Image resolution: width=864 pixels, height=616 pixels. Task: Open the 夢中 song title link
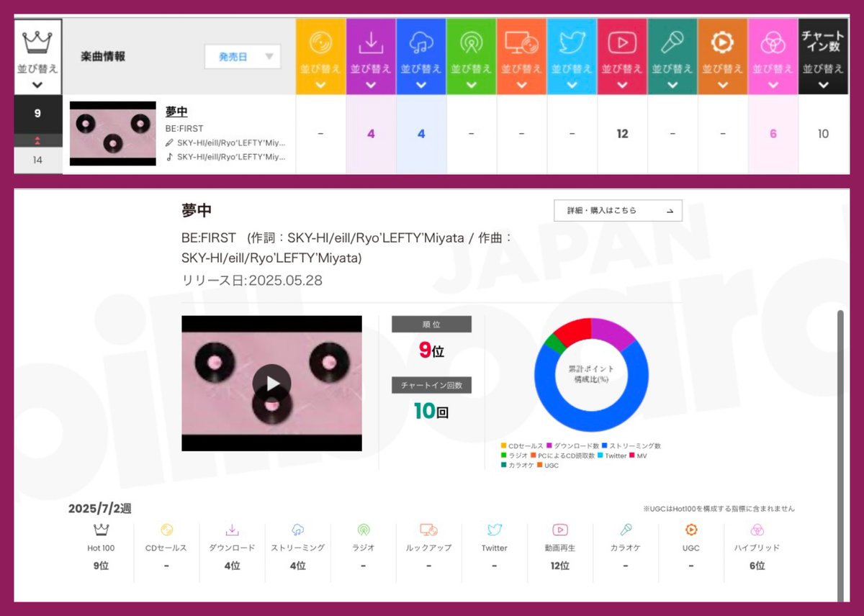point(177,112)
